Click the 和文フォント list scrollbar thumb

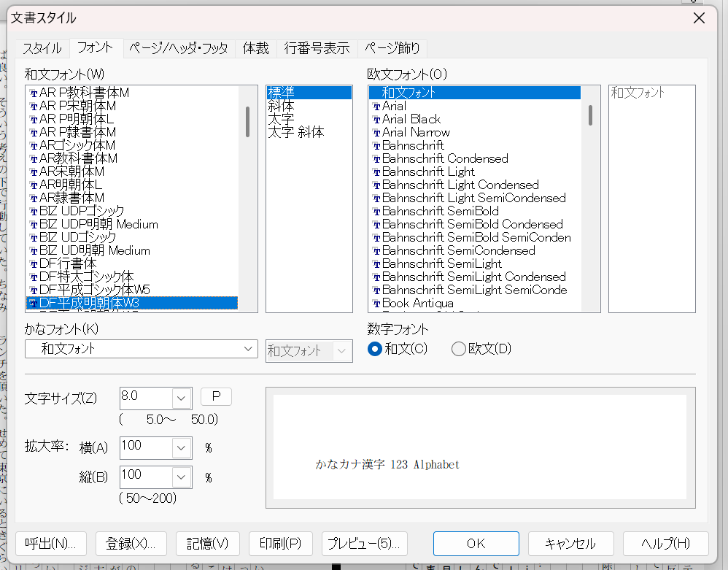[249, 121]
